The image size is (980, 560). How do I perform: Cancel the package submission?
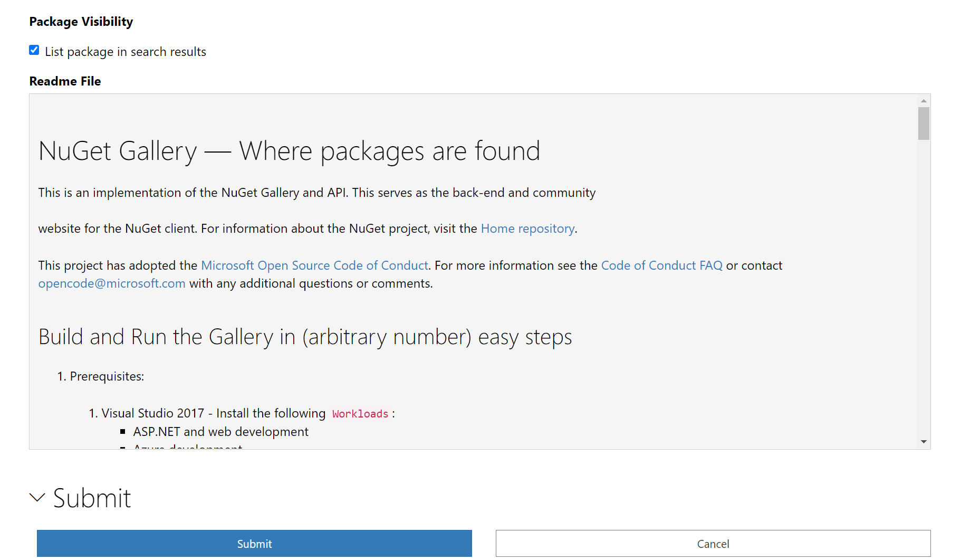click(713, 543)
